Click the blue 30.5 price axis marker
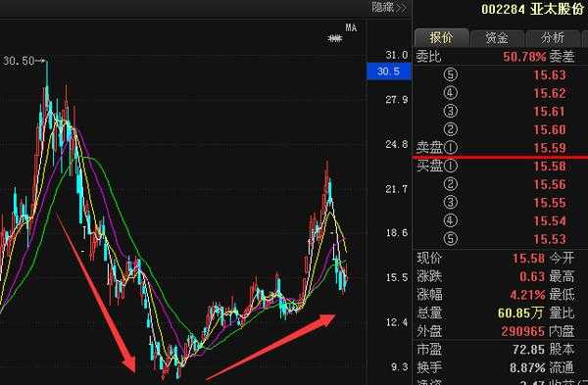This screenshot has height=385, width=588. click(x=389, y=72)
